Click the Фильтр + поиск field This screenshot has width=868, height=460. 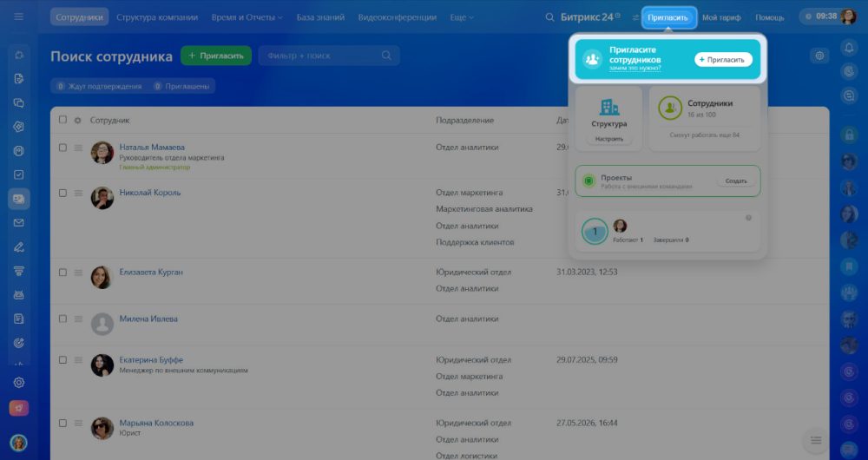329,56
